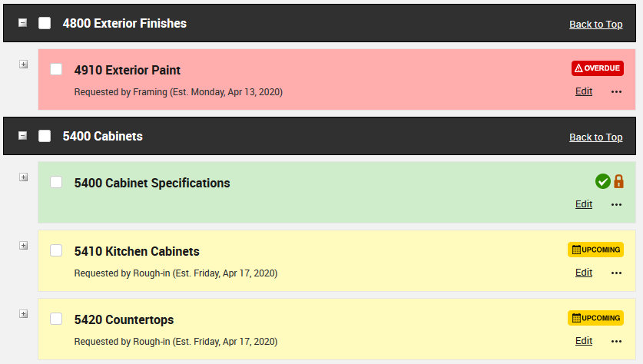Click the orange lock icon

(618, 182)
